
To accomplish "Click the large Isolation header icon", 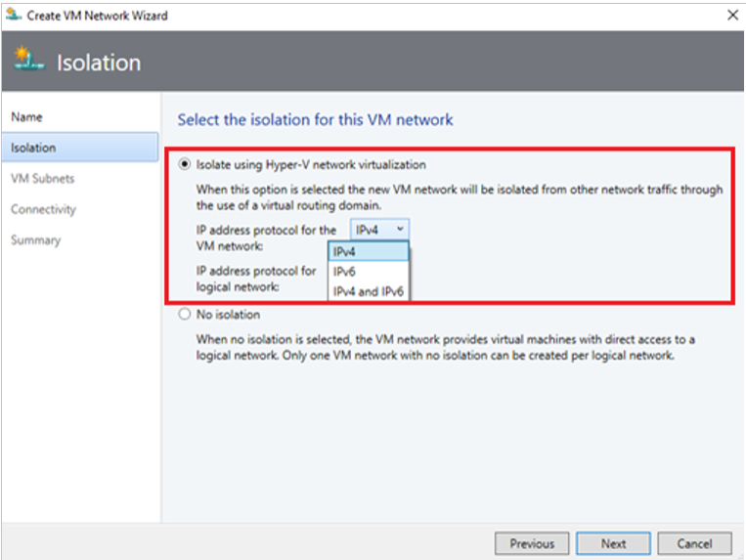I will click(x=29, y=61).
